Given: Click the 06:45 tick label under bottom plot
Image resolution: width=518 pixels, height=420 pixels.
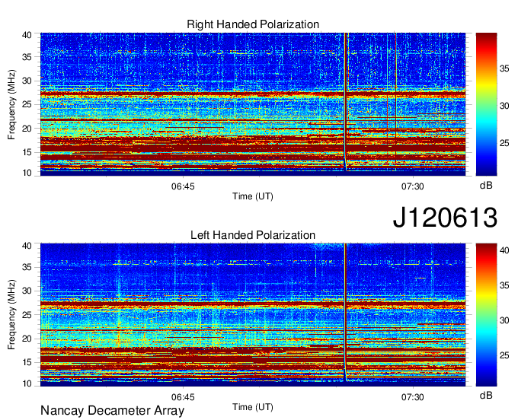Looking at the screenshot, I should point(183,397).
